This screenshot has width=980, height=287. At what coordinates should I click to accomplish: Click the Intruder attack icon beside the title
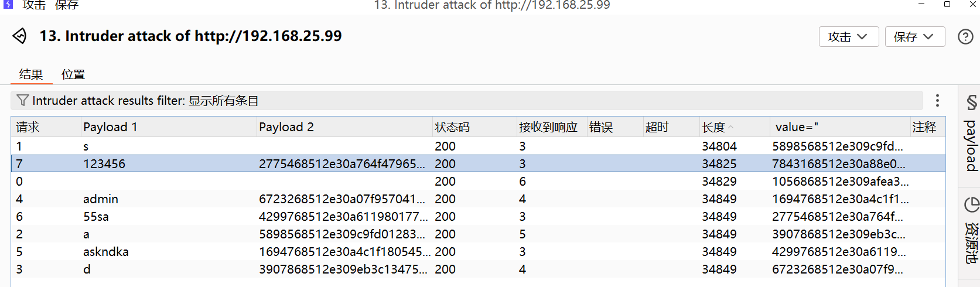tap(19, 36)
